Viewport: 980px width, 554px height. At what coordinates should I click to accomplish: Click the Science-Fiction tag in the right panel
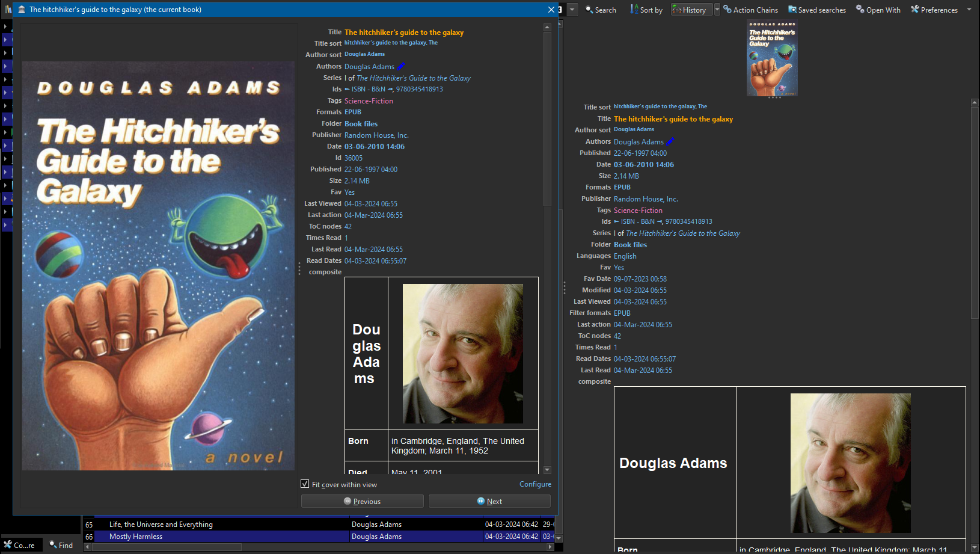coord(638,211)
